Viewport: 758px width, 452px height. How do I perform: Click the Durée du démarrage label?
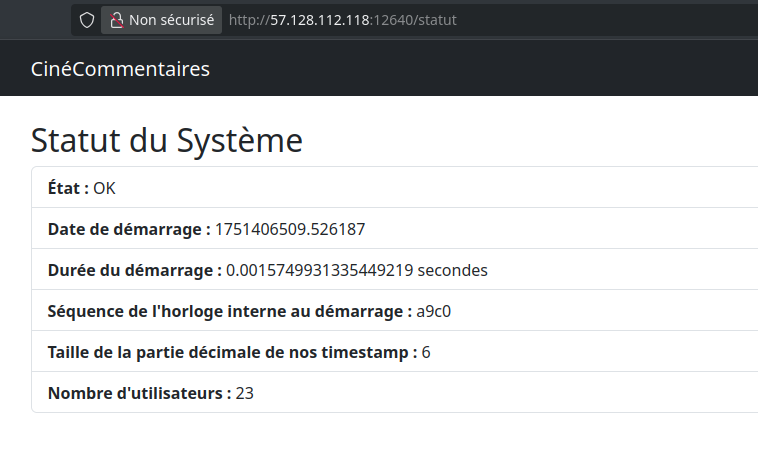coord(135,270)
